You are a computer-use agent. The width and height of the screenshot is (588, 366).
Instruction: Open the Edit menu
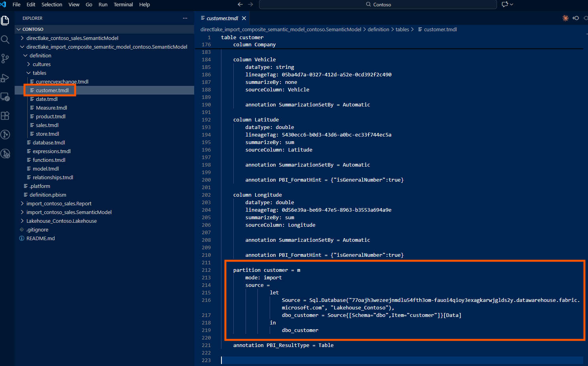tap(31, 4)
